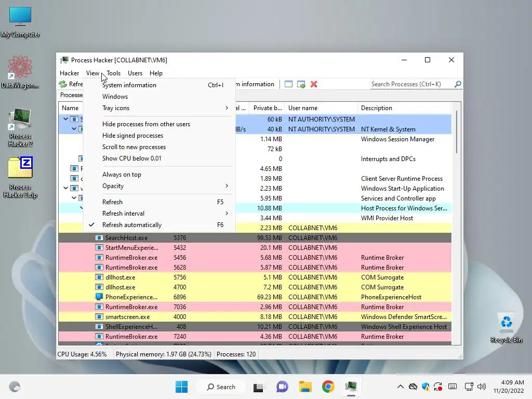Focus the Search Processes field
The width and height of the screenshot is (532, 399).
411,84
